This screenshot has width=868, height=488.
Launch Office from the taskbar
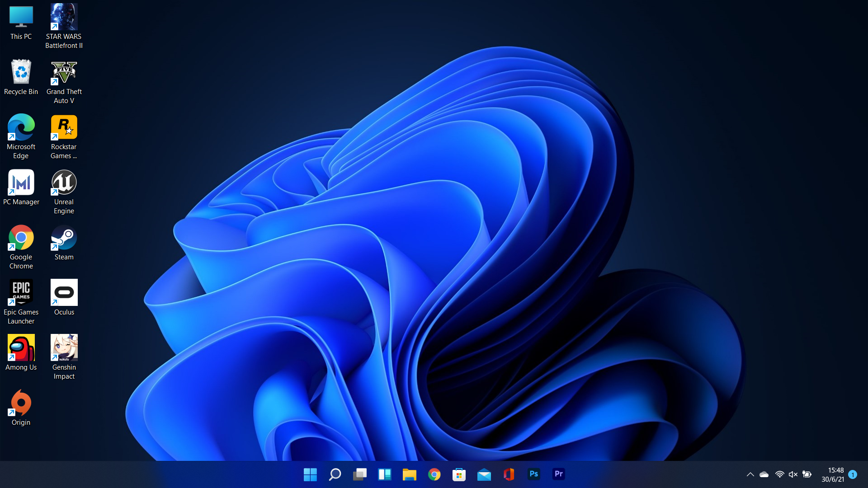[x=509, y=474]
